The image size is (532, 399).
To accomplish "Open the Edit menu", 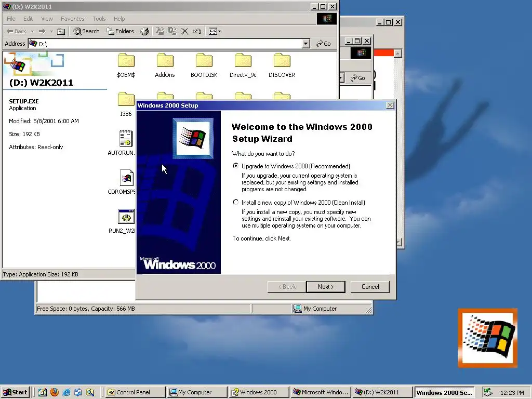I will 28,19.
